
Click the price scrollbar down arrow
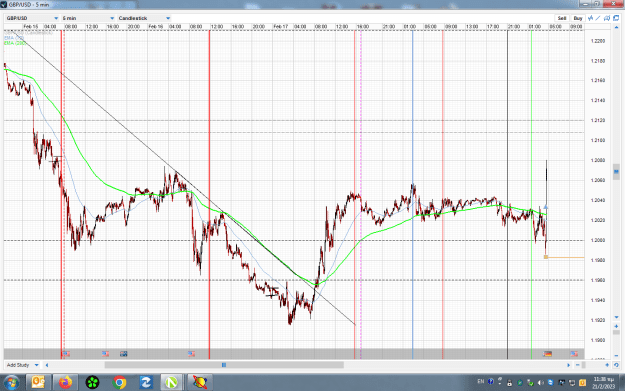point(616,317)
